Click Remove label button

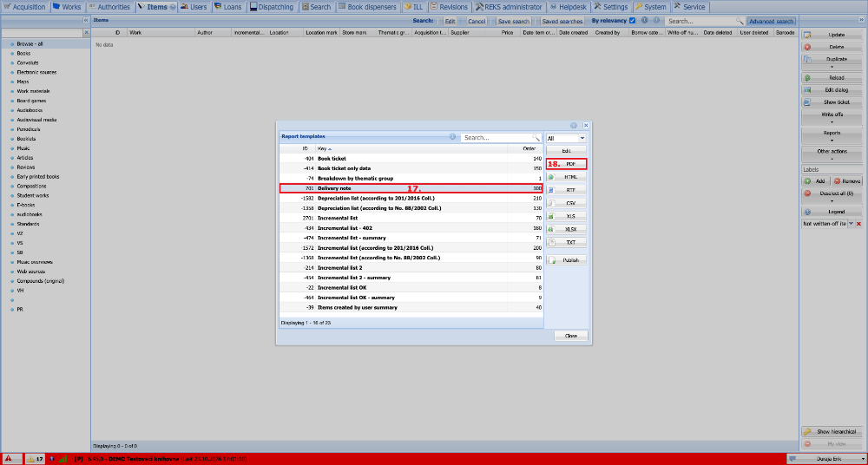pos(847,181)
